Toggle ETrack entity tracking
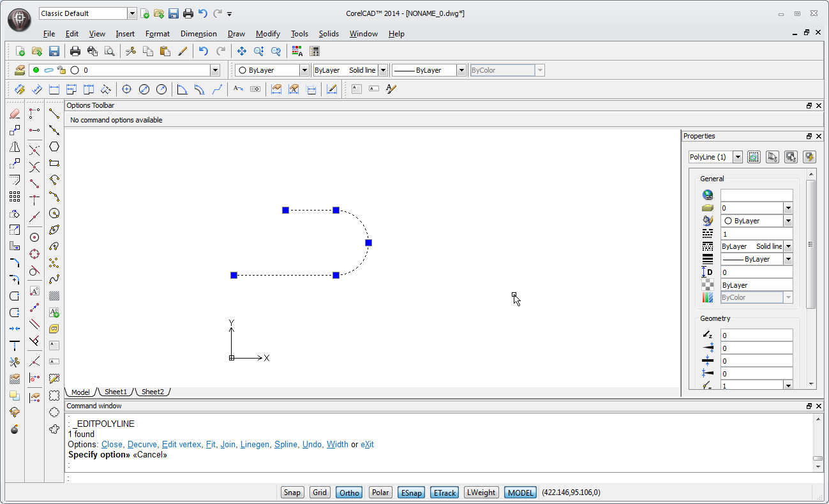The height and width of the screenshot is (504, 829). [444, 493]
